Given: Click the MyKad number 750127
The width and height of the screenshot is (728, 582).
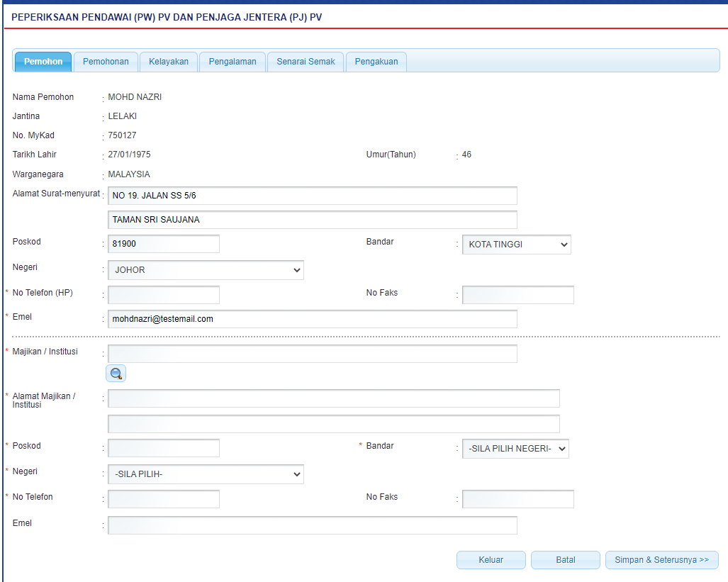Looking at the screenshot, I should click(122, 135).
